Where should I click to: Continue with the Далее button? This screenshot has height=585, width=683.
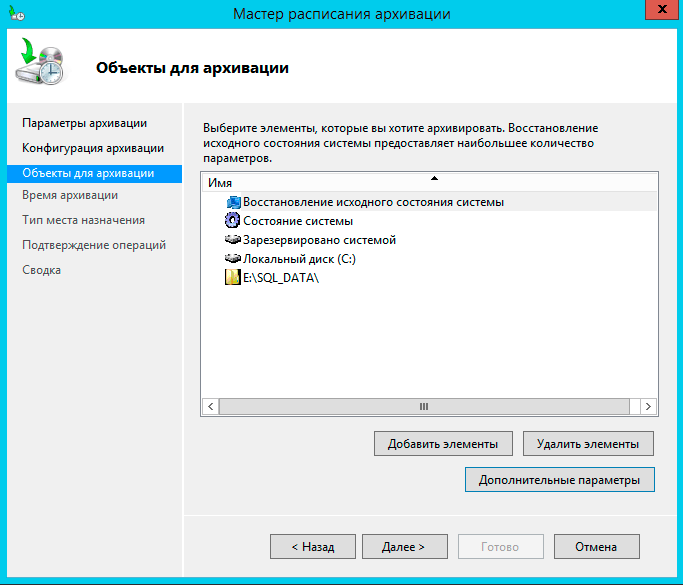pyautogui.click(x=405, y=546)
